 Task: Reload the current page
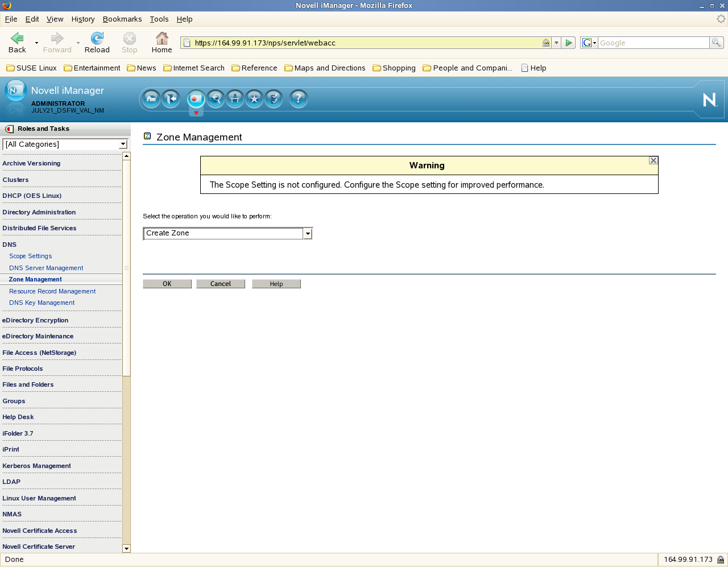coord(97,43)
